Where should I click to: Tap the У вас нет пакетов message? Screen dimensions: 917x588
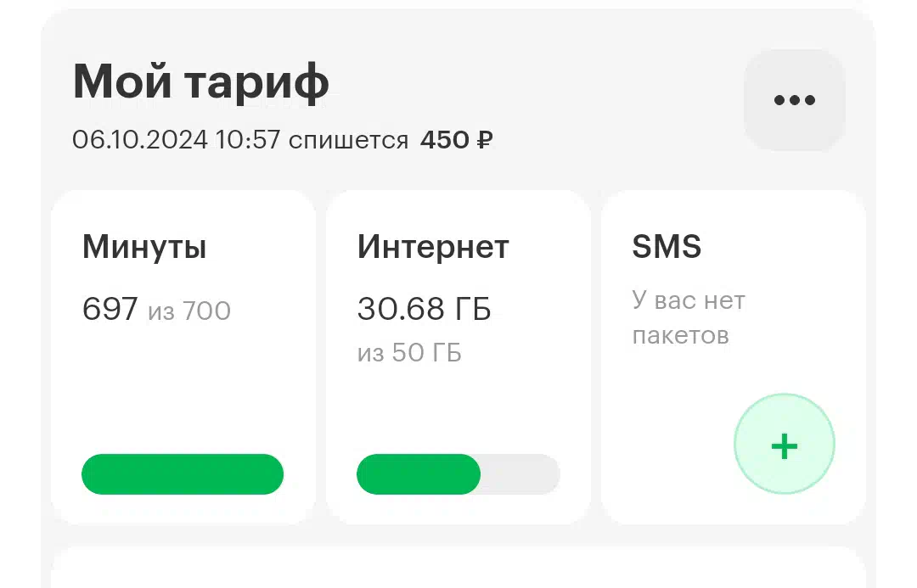(689, 318)
